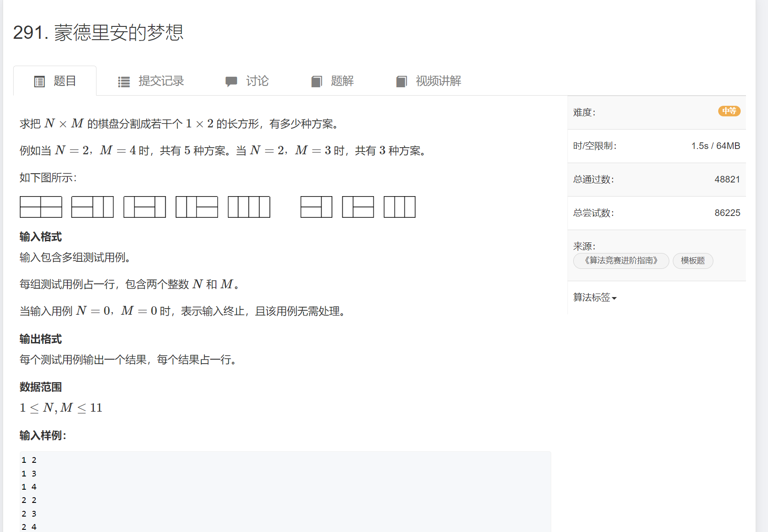The width and height of the screenshot is (768, 532).
Task: Click the 输出格式 heading
Action: [x=41, y=339]
